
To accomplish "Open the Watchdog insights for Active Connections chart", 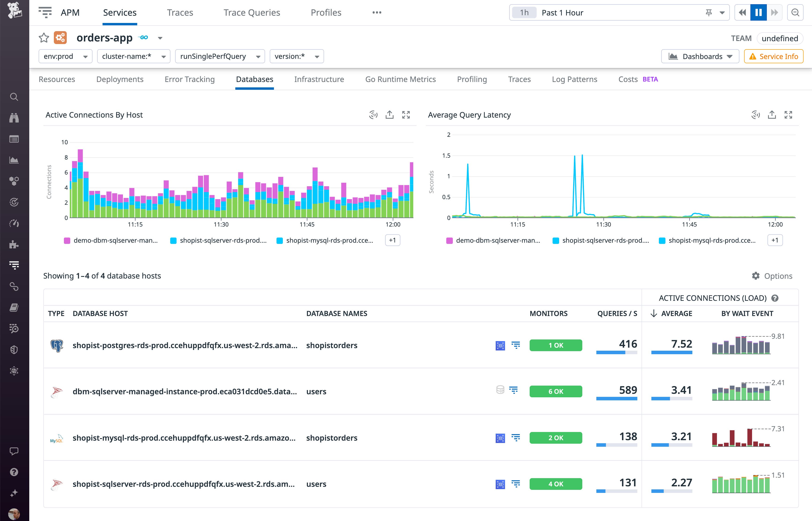I will click(x=373, y=115).
